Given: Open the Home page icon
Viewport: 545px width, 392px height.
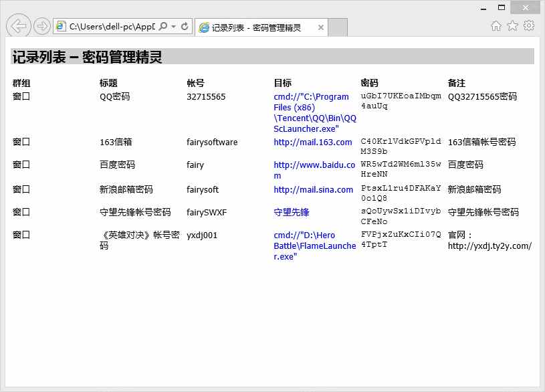Looking at the screenshot, I should pyautogui.click(x=496, y=25).
